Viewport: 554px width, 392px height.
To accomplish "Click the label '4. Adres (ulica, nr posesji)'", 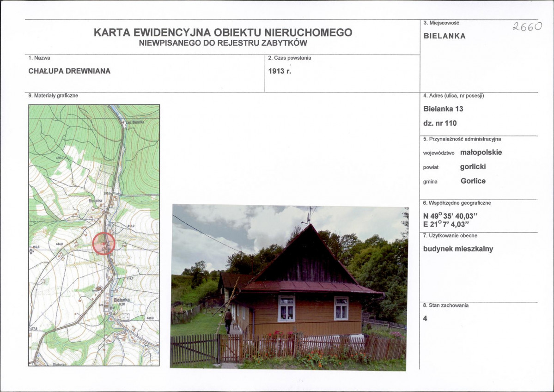I will [x=454, y=96].
